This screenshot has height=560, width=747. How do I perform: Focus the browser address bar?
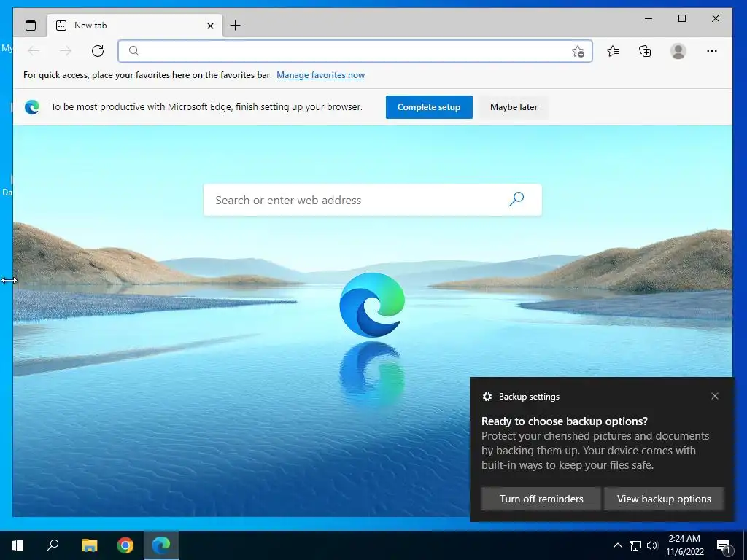(x=355, y=51)
